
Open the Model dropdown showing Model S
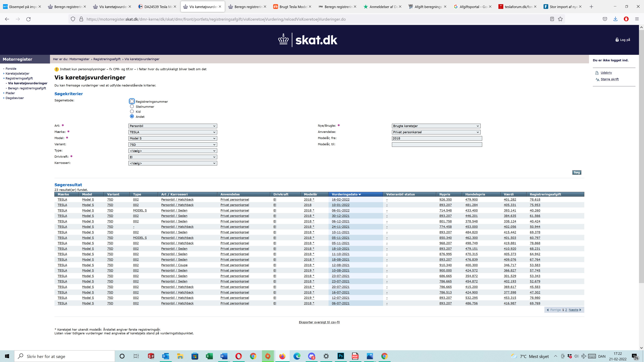point(173,138)
